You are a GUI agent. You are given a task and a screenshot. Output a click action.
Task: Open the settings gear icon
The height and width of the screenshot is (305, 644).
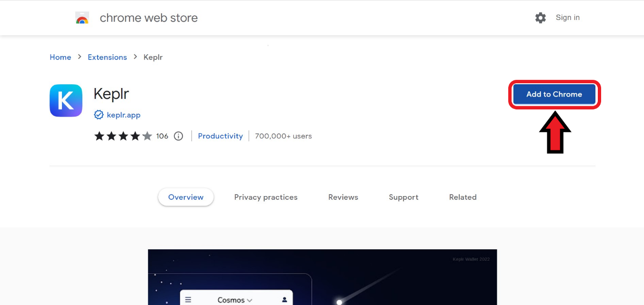tap(540, 18)
